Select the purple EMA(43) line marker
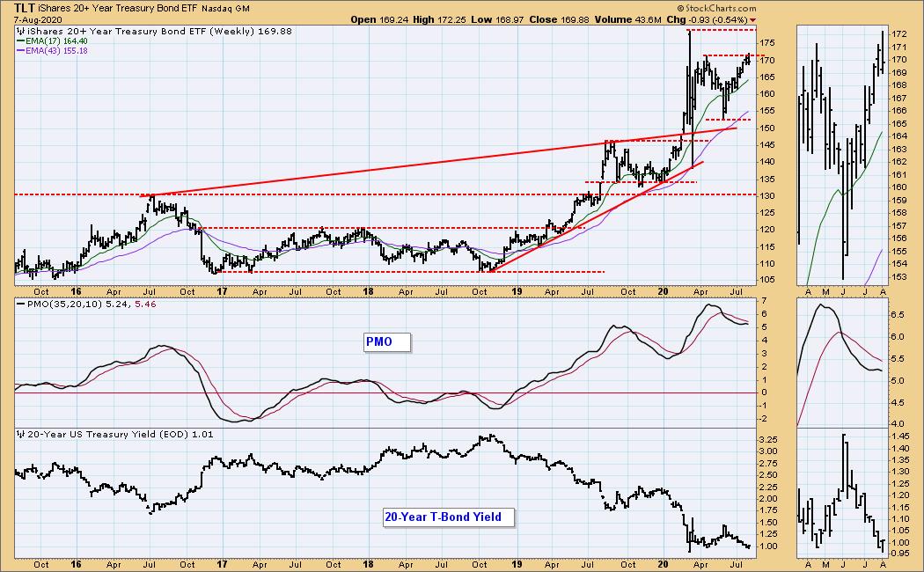Screen dimensions: 924x572 (x=20, y=51)
